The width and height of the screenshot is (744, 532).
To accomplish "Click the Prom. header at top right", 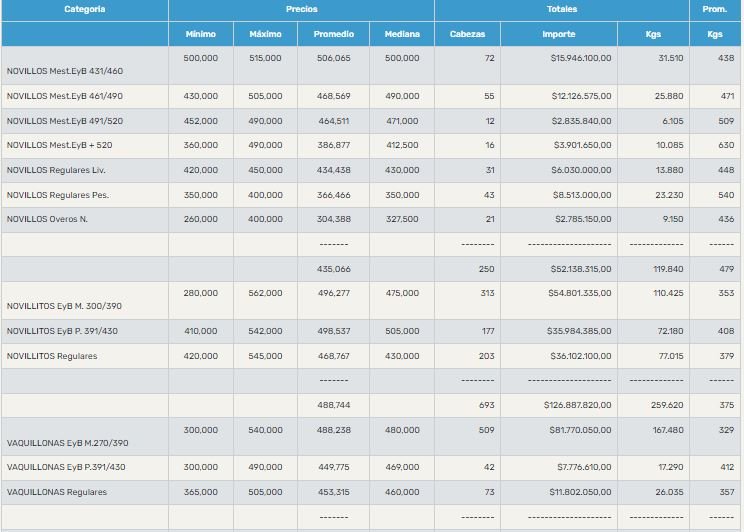I will click(715, 10).
